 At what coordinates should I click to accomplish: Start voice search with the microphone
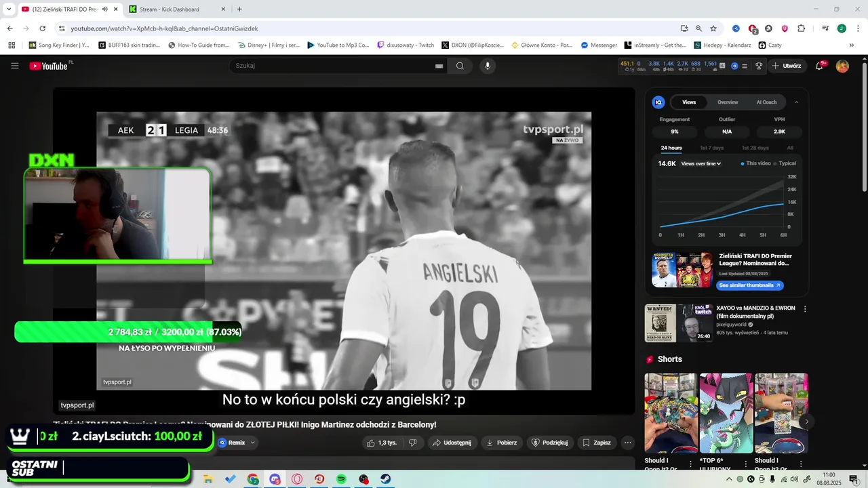pyautogui.click(x=487, y=66)
